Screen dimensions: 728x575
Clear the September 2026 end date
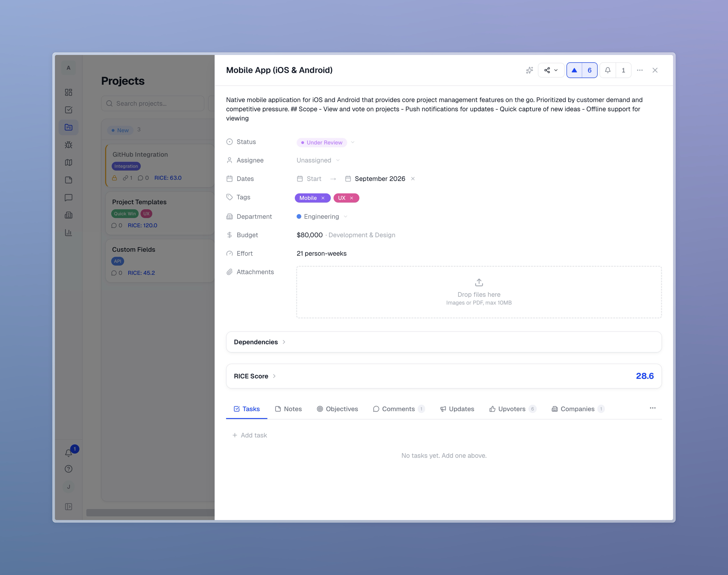pos(413,179)
